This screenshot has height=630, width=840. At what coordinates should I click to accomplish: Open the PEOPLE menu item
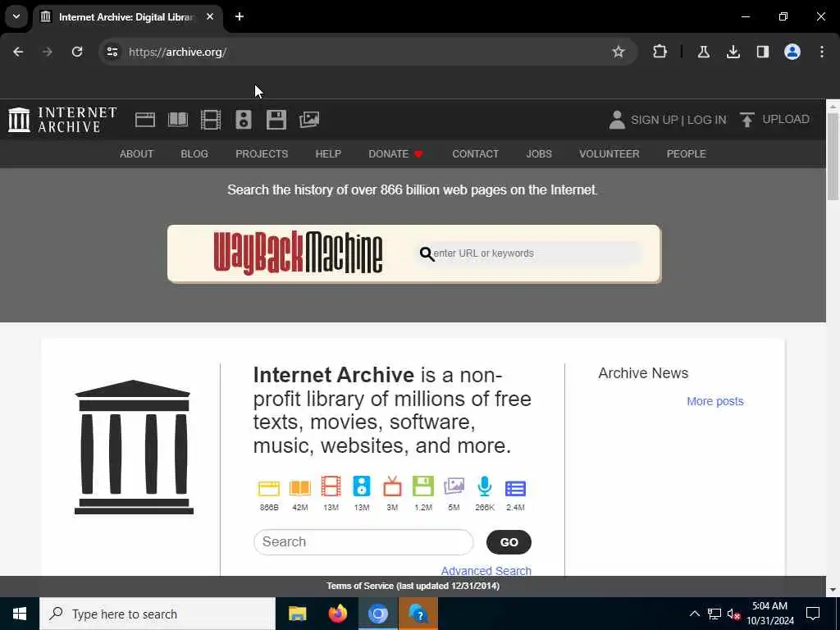tap(687, 153)
